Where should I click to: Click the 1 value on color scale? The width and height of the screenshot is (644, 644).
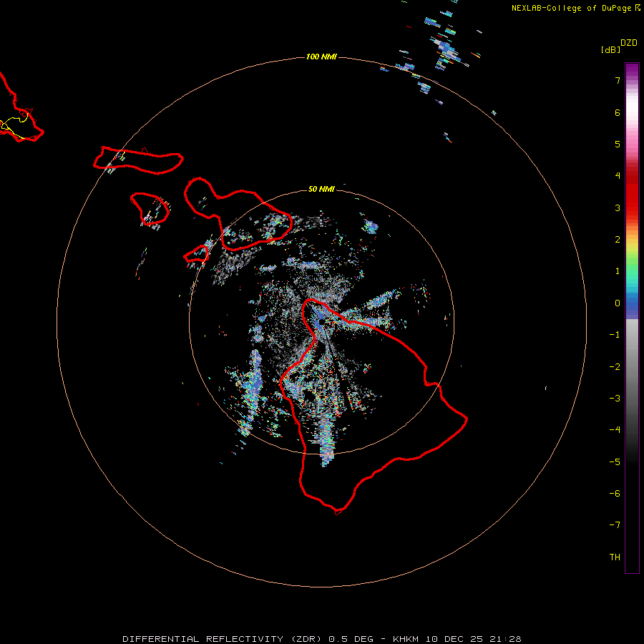point(618,271)
